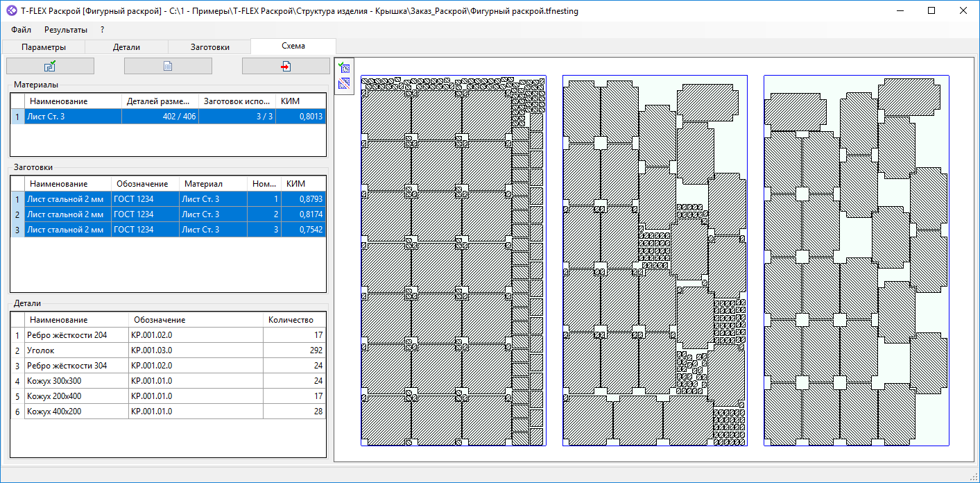Switch to the Параметры tab
The height and width of the screenshot is (483, 980).
coord(44,47)
